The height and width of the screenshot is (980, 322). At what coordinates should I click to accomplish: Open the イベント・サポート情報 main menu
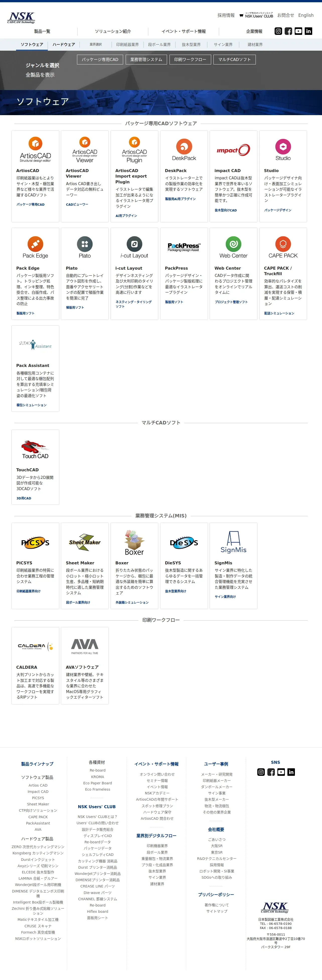click(184, 32)
